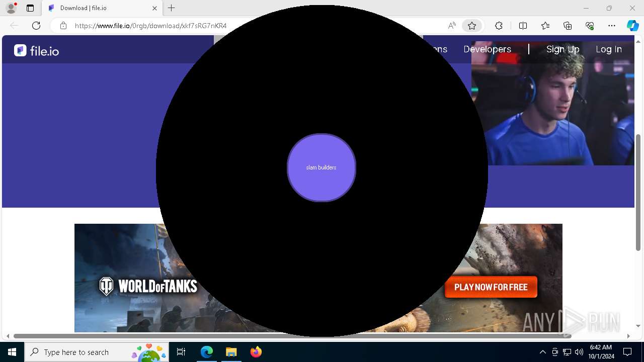Open the network status tray icon
Viewport: 644px width, 362px height.
[x=567, y=352]
